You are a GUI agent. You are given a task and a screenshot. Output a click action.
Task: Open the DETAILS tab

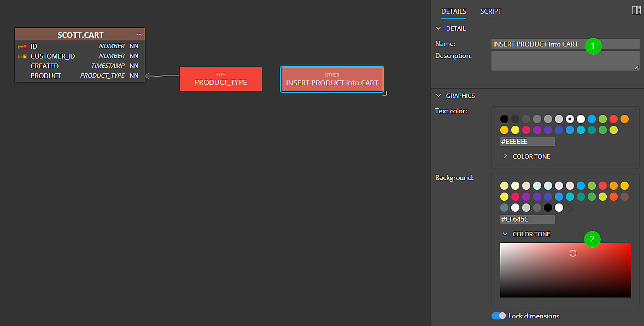point(454,11)
